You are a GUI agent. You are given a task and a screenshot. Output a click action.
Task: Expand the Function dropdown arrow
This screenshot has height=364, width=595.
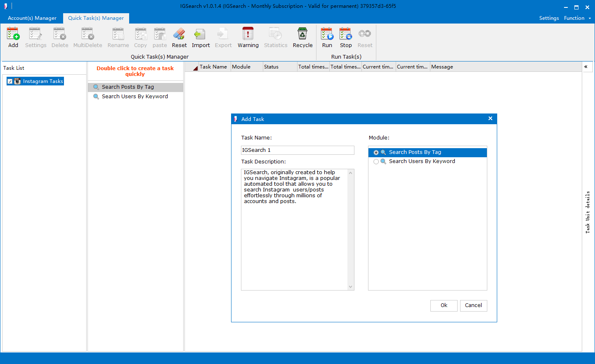point(590,18)
